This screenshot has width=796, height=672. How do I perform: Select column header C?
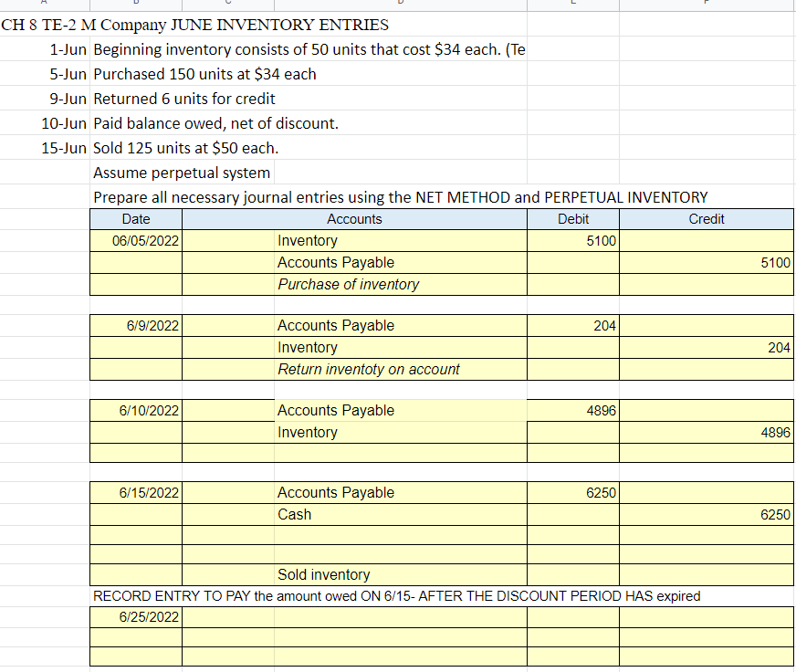click(x=227, y=5)
